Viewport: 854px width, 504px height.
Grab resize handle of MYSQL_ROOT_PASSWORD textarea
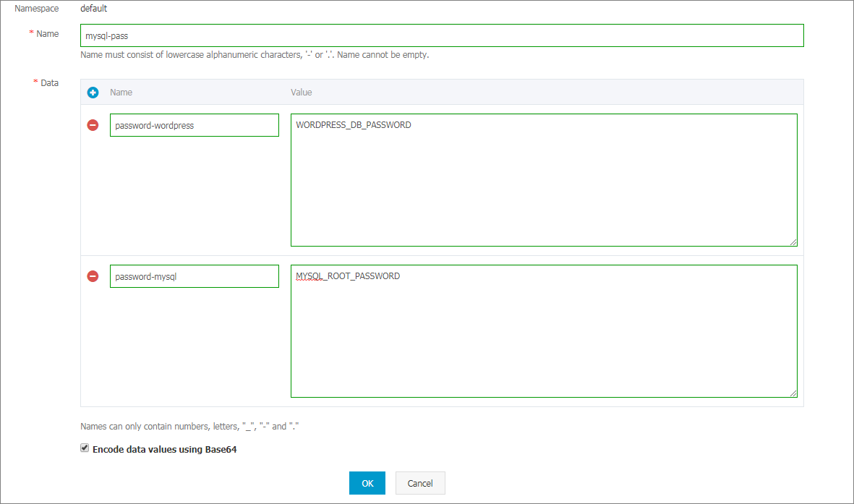(793, 393)
